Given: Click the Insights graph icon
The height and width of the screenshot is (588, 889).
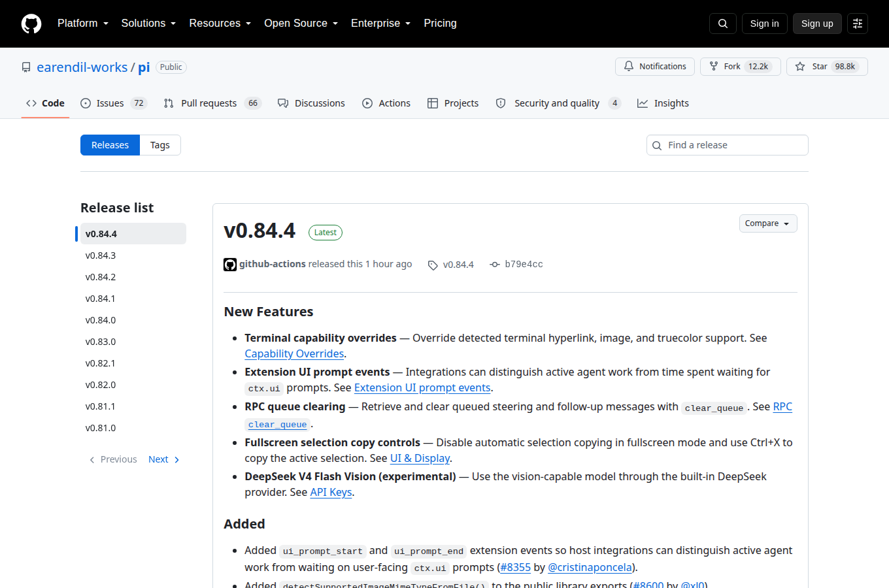Looking at the screenshot, I should (x=643, y=103).
